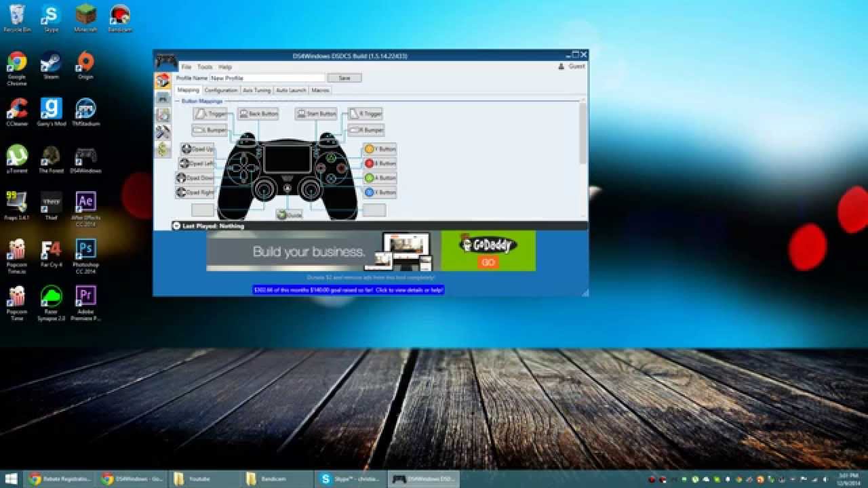
Task: Open the Windows Start button
Action: click(12, 479)
